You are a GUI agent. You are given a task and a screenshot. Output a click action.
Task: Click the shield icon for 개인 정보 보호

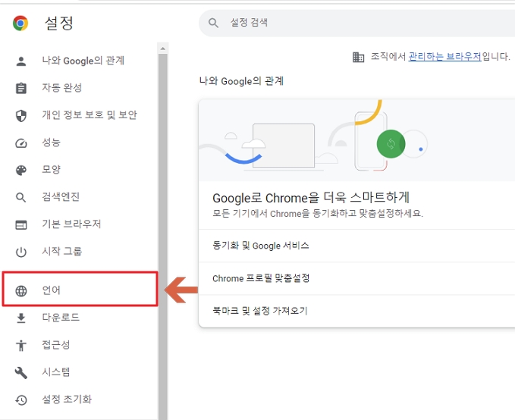(21, 115)
